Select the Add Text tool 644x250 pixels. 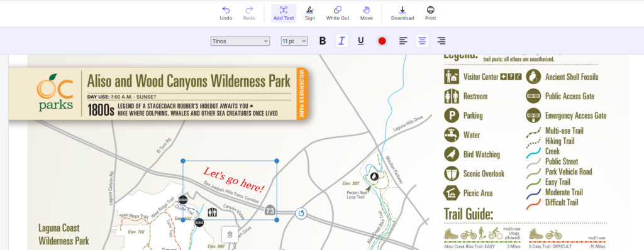(284, 14)
